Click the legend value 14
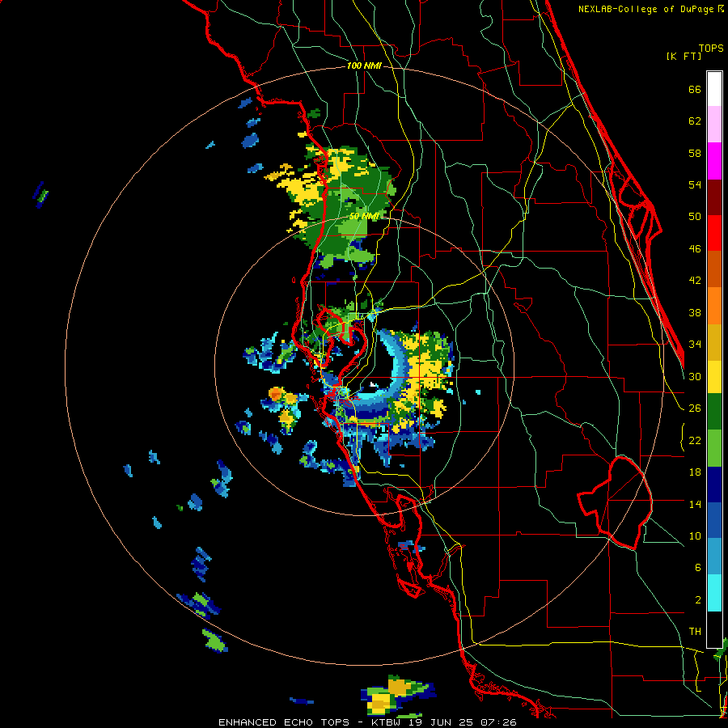This screenshot has width=728, height=728. pos(695,504)
